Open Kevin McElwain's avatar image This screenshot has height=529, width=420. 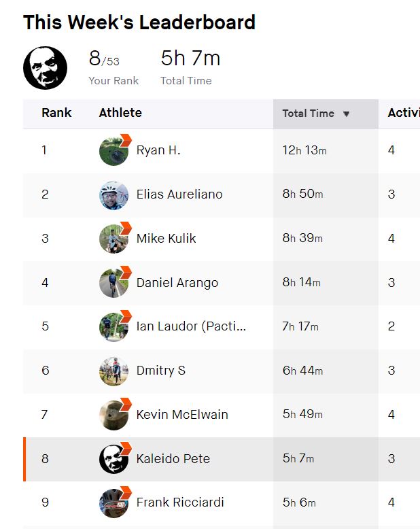pyautogui.click(x=114, y=415)
